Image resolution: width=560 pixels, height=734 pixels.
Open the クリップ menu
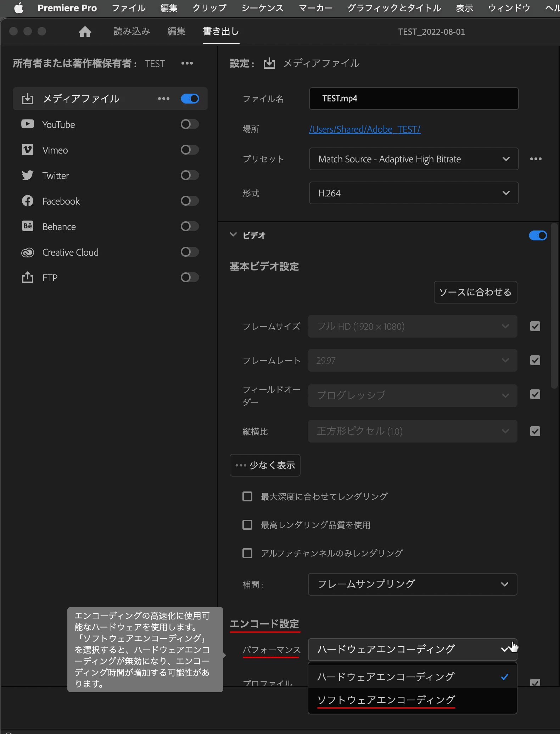(x=209, y=8)
